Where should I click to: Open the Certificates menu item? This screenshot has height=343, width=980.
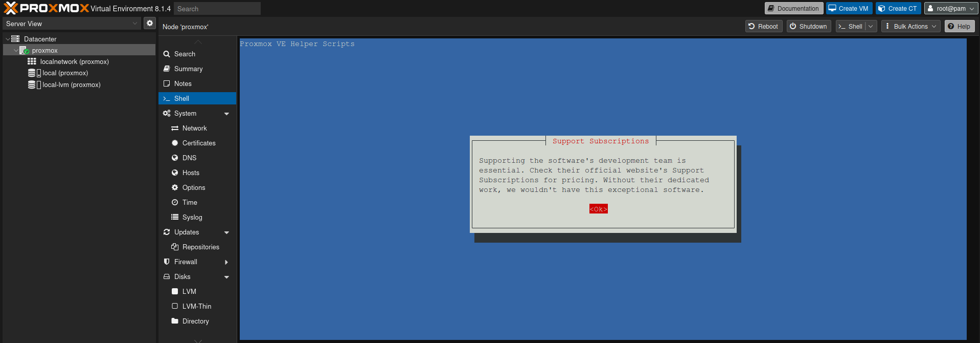tap(197, 143)
